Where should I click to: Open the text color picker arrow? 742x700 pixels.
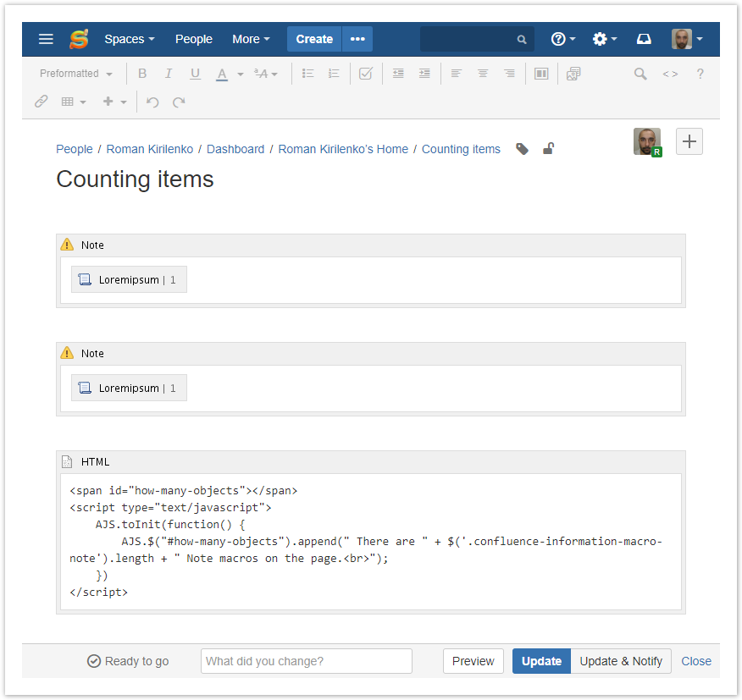coord(241,74)
